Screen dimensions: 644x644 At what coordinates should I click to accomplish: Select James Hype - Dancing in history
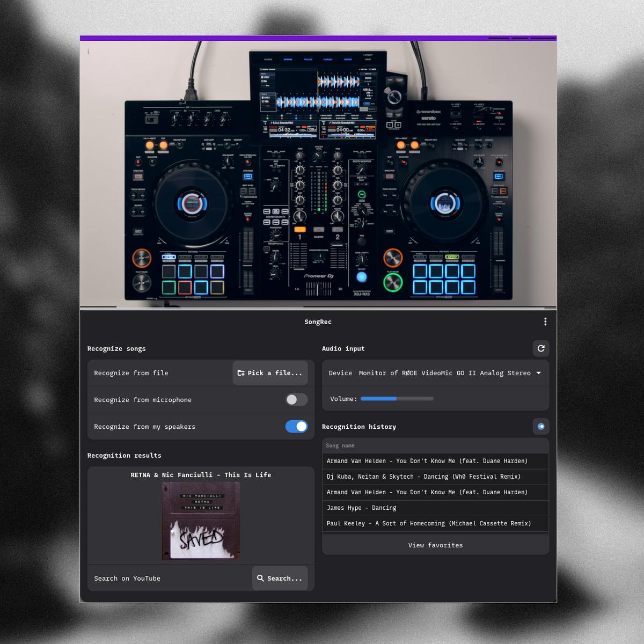[362, 508]
